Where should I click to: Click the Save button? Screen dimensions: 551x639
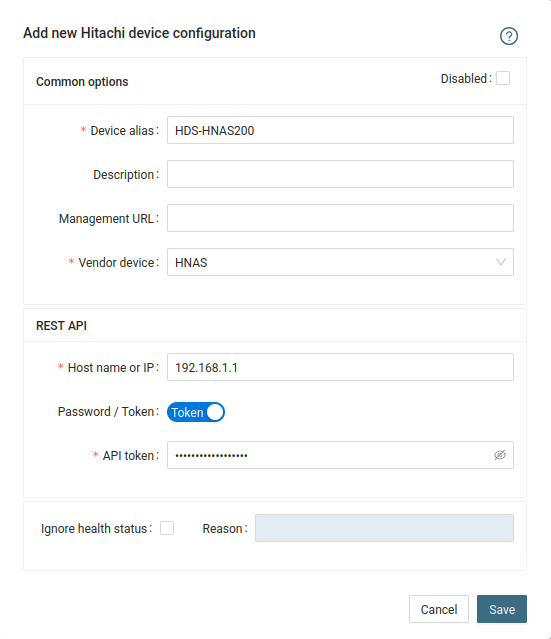coord(502,609)
